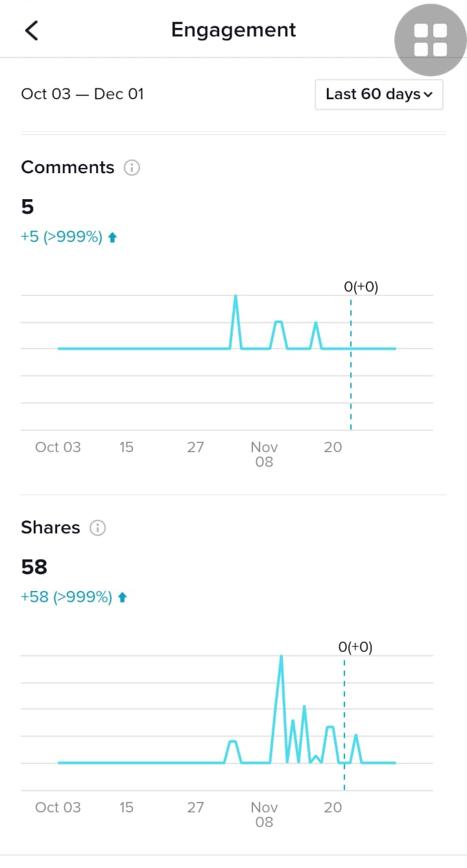Tap the Comments upward trend arrow
The height and width of the screenshot is (868, 467).
(112, 238)
